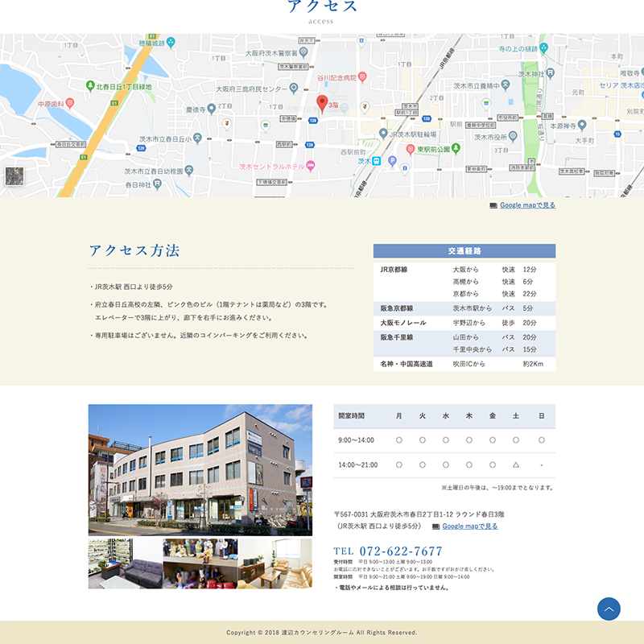The height and width of the screenshot is (644, 644).
Task: Click the 東駅前公園 green park marker
Action: tap(456, 148)
